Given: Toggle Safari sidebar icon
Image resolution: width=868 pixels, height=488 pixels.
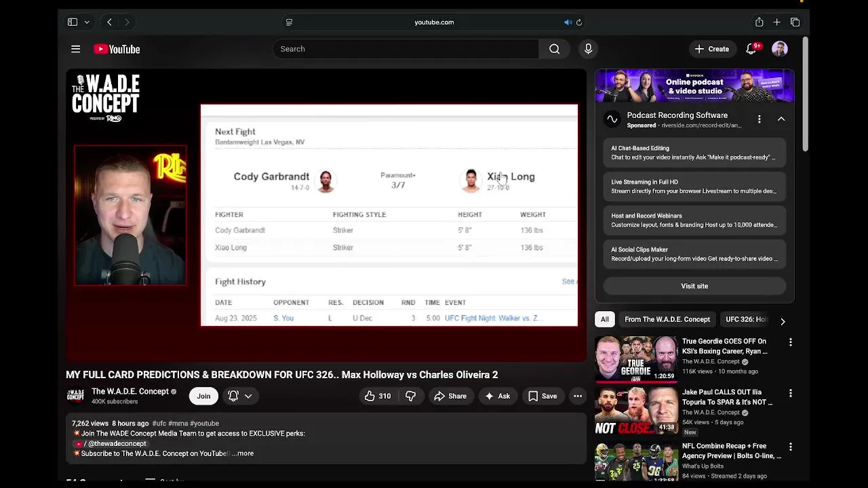Looking at the screenshot, I should pyautogui.click(x=73, y=22).
